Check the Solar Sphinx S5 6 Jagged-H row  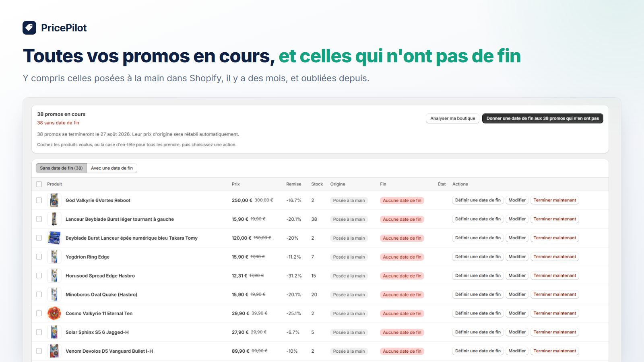pos(39,332)
